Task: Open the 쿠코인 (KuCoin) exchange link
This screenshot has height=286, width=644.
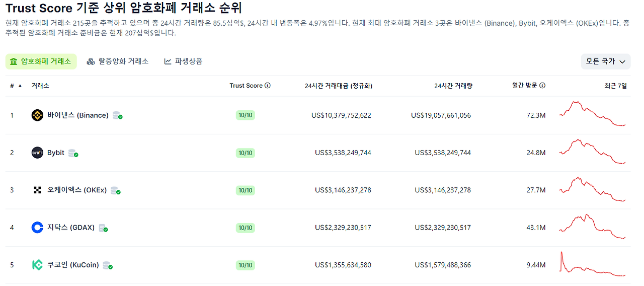Action: point(73,265)
